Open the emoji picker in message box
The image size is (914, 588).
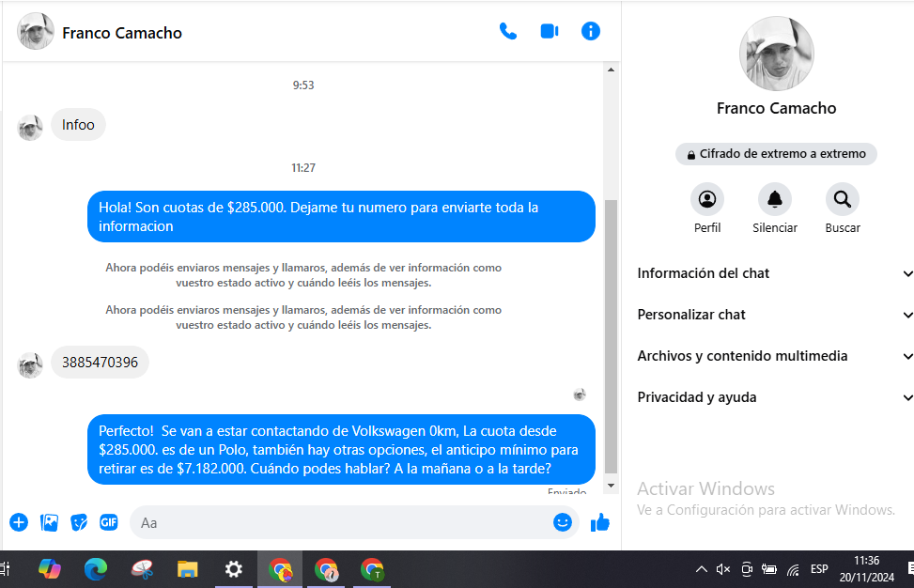pos(563,522)
